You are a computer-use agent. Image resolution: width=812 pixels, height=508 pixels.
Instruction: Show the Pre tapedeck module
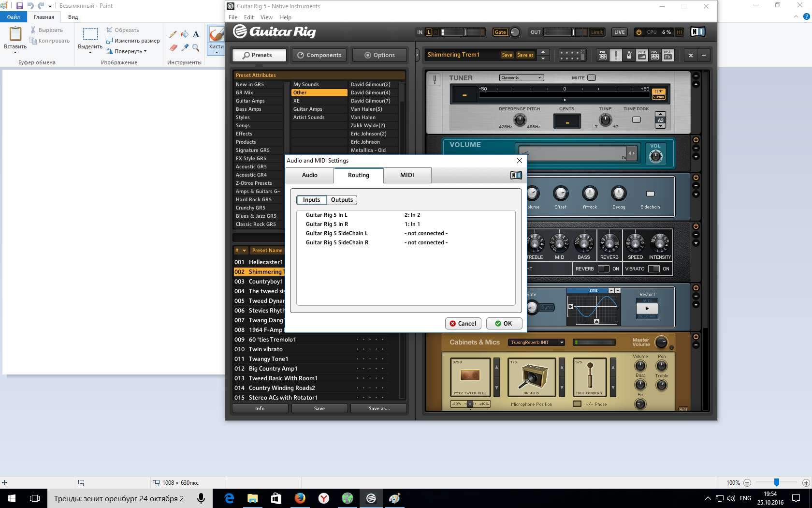coord(603,55)
